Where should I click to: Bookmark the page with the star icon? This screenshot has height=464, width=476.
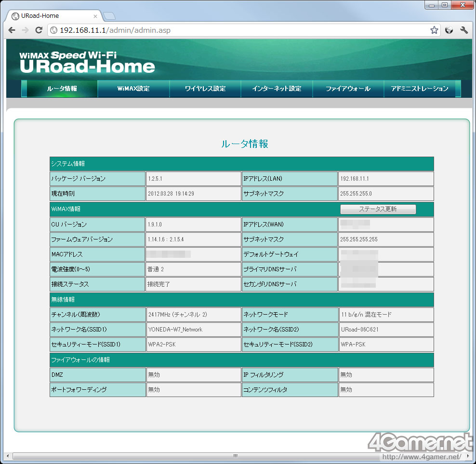click(x=434, y=30)
